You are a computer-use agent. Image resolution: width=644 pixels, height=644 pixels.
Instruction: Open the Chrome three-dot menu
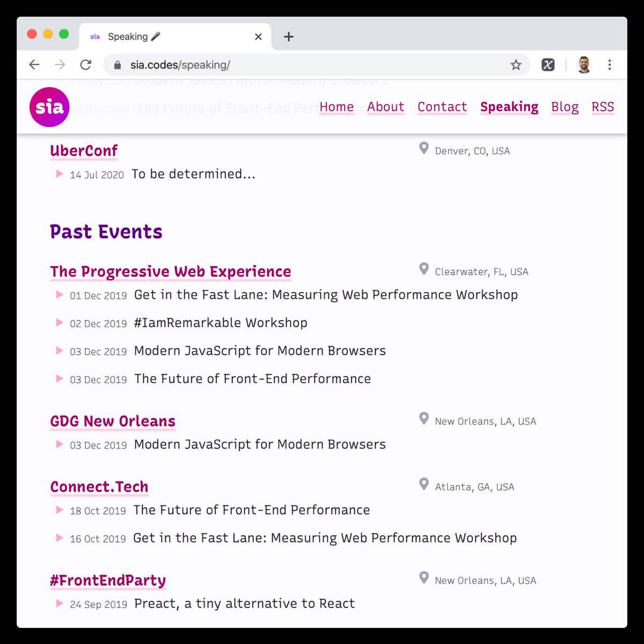tap(610, 65)
